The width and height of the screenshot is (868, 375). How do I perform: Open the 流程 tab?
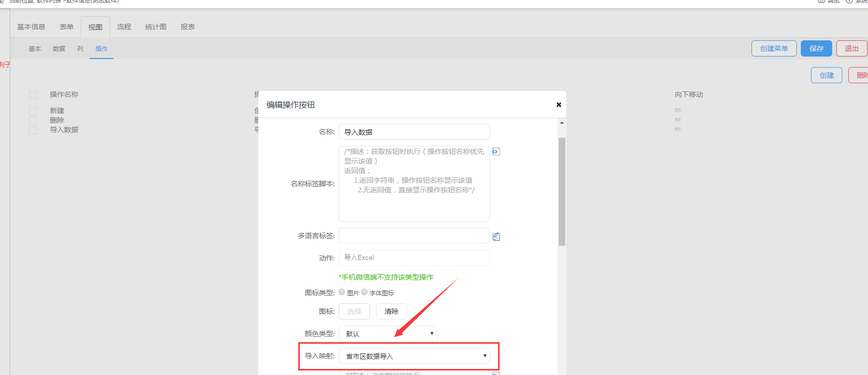[124, 27]
